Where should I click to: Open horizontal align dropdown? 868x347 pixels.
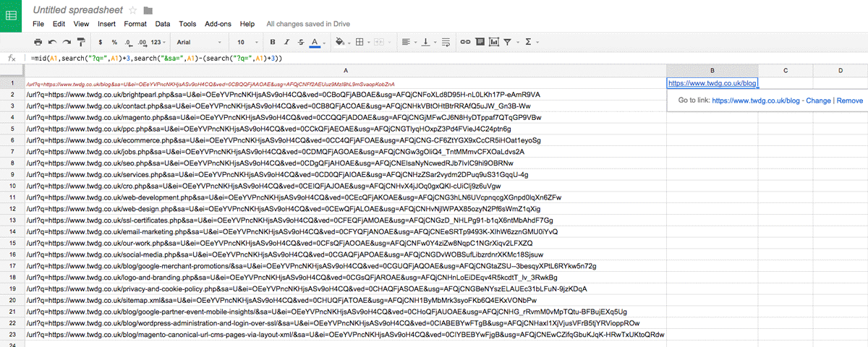[408, 42]
